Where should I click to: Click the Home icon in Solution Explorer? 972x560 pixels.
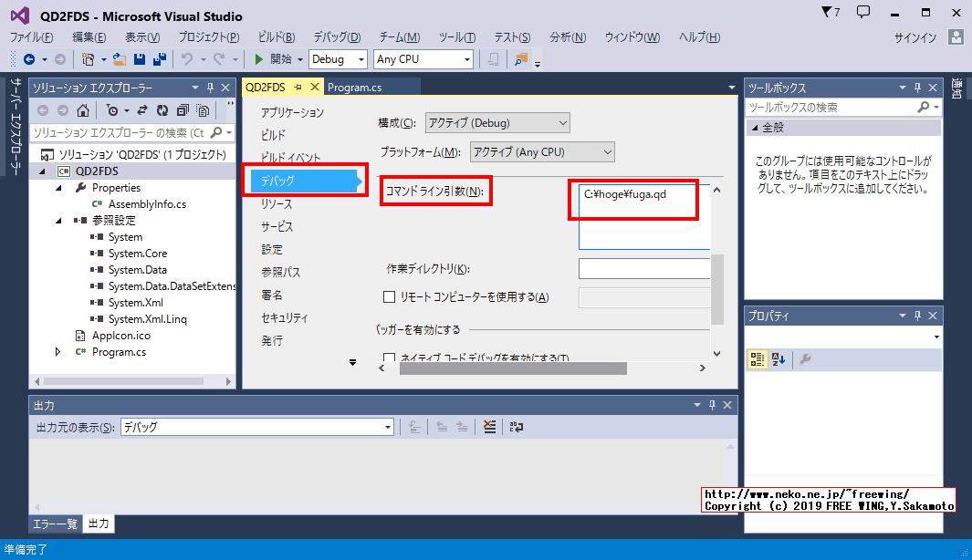(x=83, y=110)
